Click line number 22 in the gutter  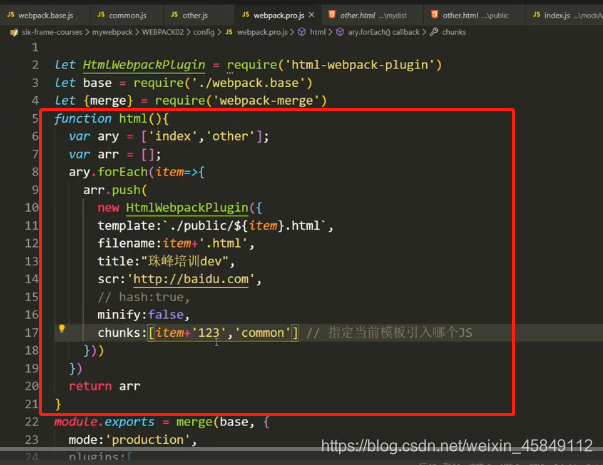click(32, 422)
